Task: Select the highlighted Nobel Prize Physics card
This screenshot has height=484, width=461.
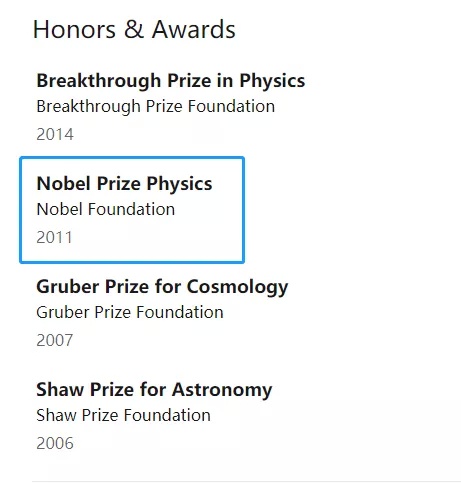Action: 132,210
